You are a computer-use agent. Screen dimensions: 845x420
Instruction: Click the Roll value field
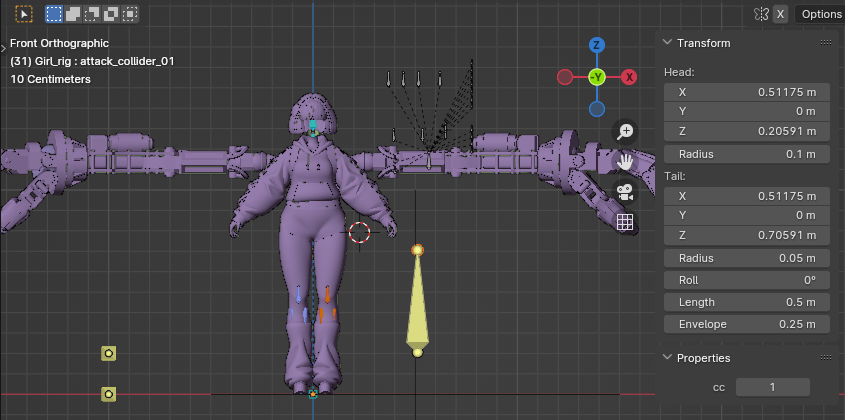[747, 280]
